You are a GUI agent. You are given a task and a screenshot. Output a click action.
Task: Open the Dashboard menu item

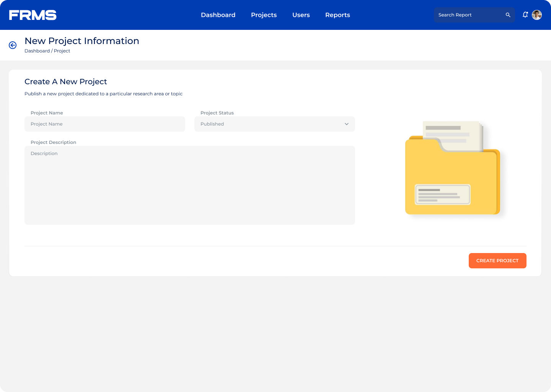pos(218,15)
